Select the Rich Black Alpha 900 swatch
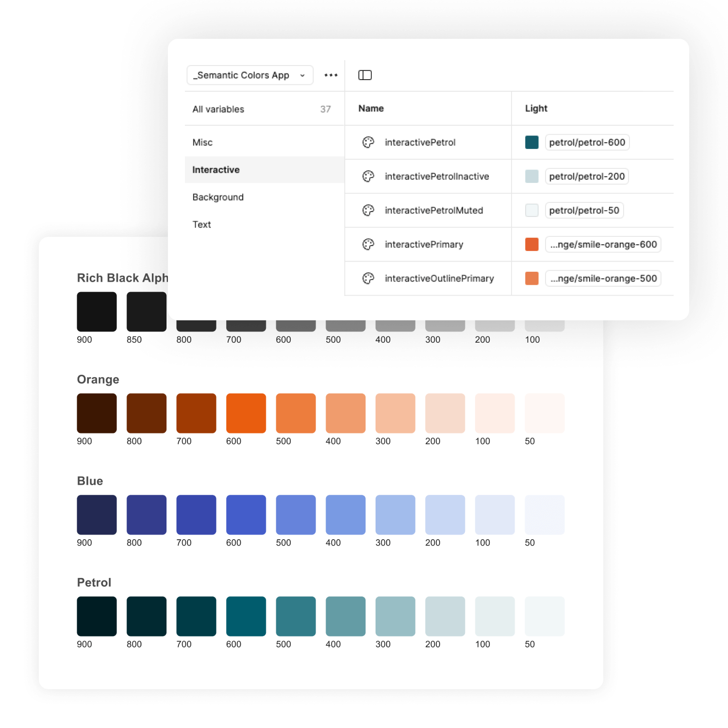This screenshot has height=728, width=728. click(x=97, y=312)
